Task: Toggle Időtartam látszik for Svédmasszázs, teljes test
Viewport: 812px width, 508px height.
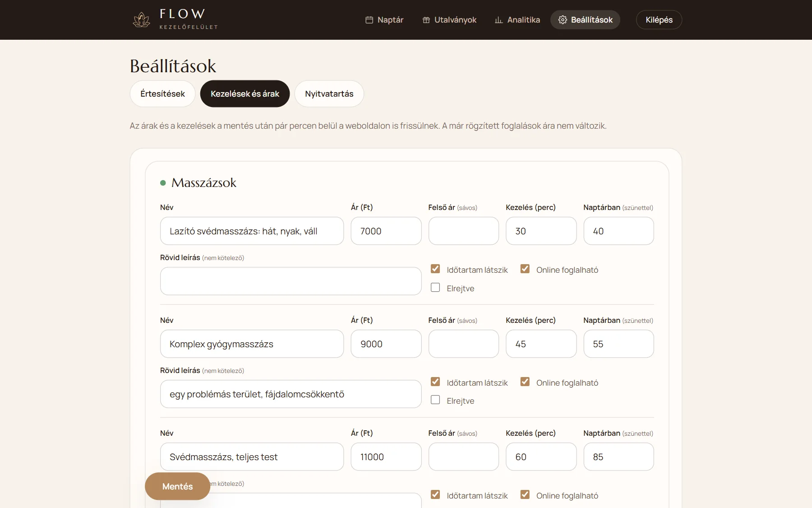Action: click(435, 495)
